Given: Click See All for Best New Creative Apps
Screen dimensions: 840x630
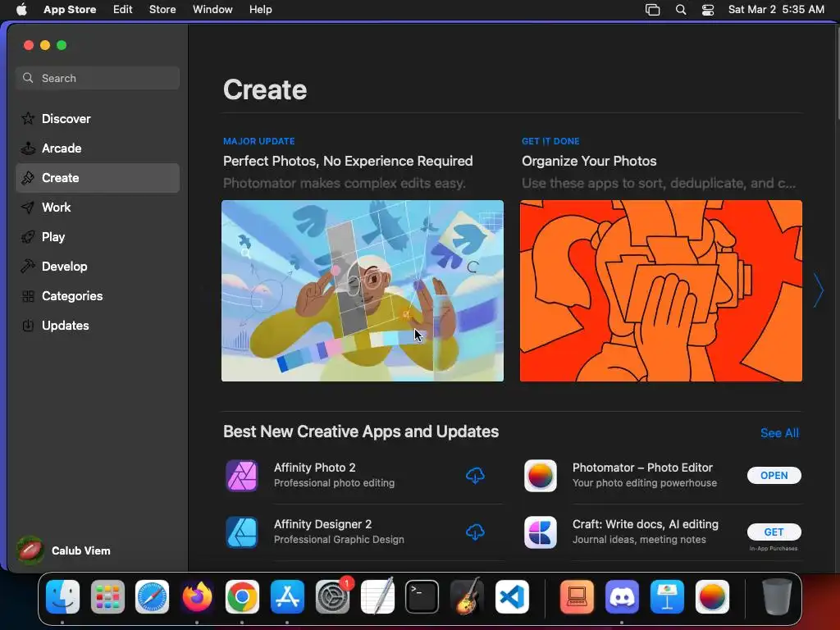Looking at the screenshot, I should (779, 433).
